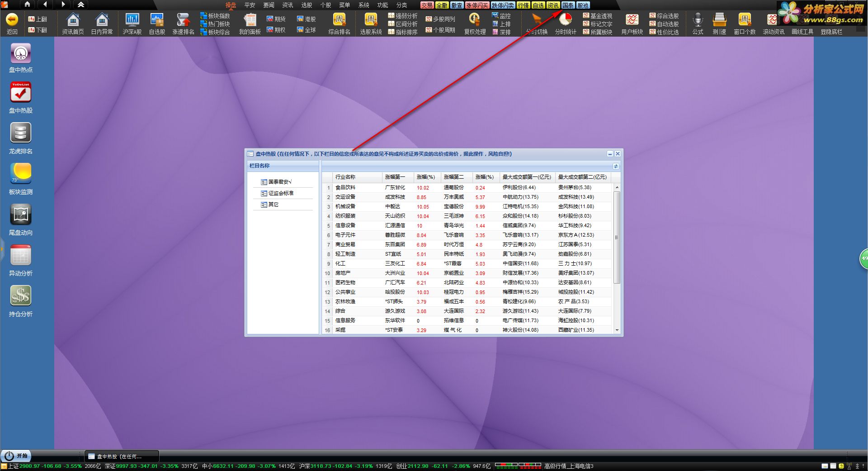Open 港股 toolbar item
868x471 pixels.
[307, 19]
